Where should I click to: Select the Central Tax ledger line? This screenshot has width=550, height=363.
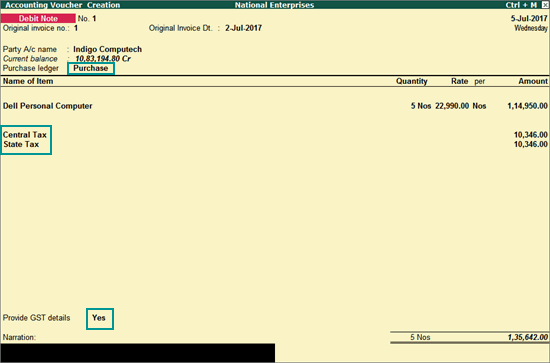click(x=25, y=135)
